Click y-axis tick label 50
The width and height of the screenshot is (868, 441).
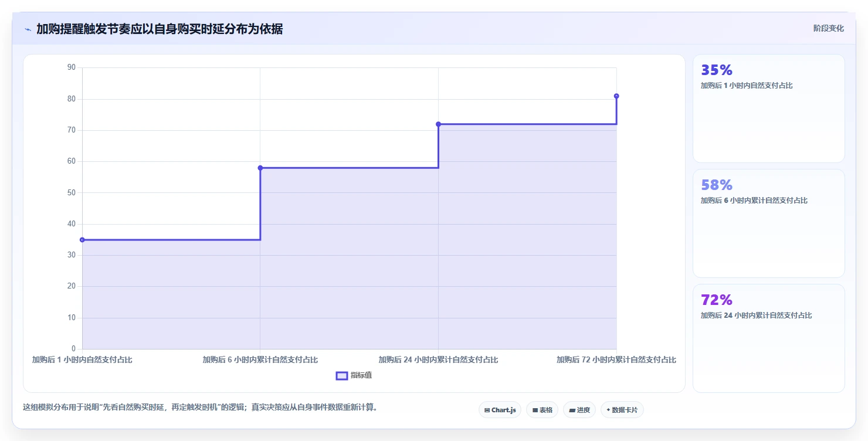tap(72, 192)
